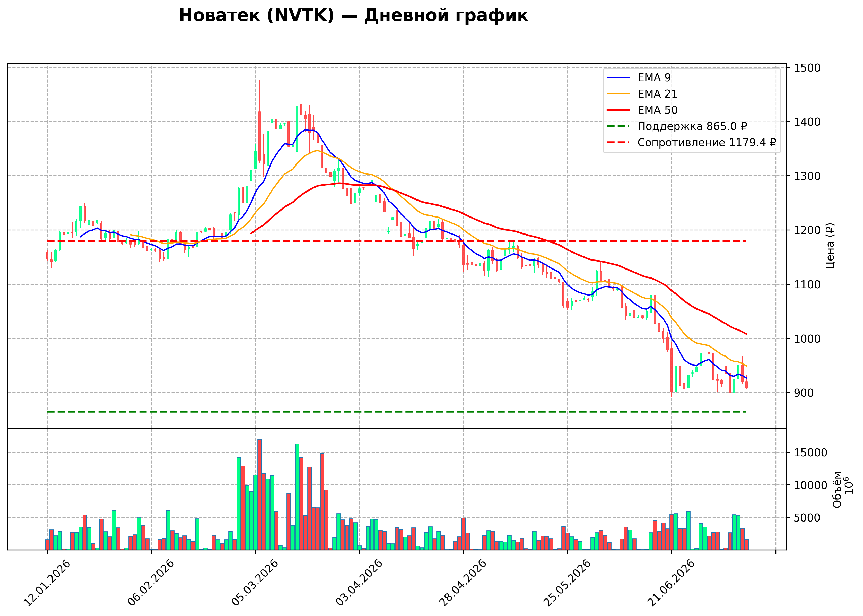The height and width of the screenshot is (616, 863).
Task: Select the "Объём" volume axis label
Action: (x=837, y=489)
